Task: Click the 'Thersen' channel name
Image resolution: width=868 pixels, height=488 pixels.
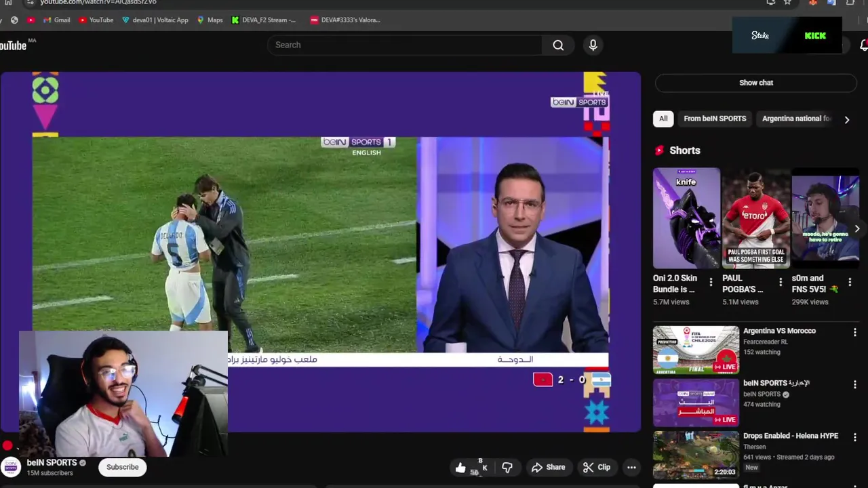Action: [x=755, y=447]
